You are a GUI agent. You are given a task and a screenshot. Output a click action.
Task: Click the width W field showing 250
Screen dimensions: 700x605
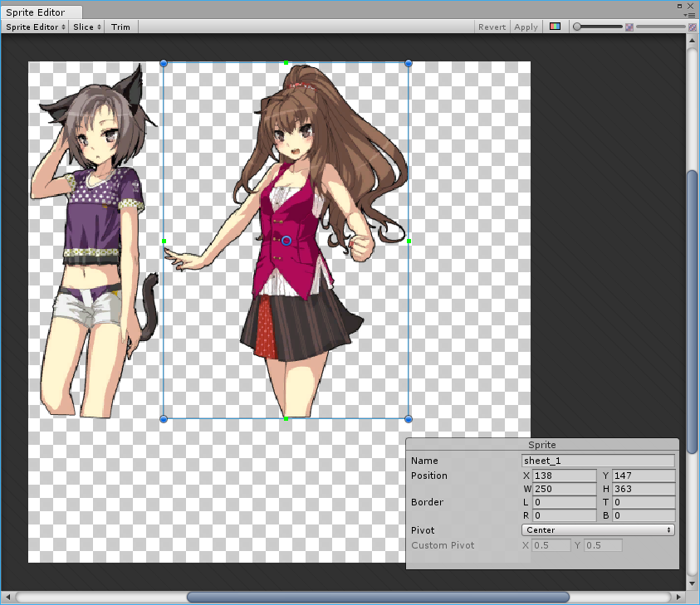pos(565,489)
